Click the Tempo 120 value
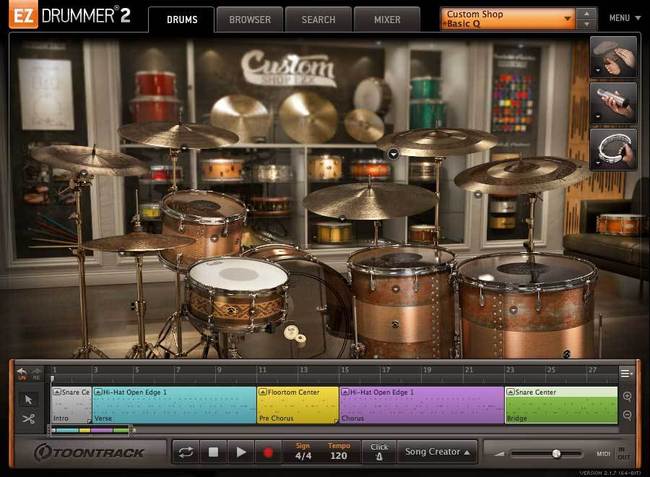This screenshot has height=477, width=650. (x=339, y=452)
